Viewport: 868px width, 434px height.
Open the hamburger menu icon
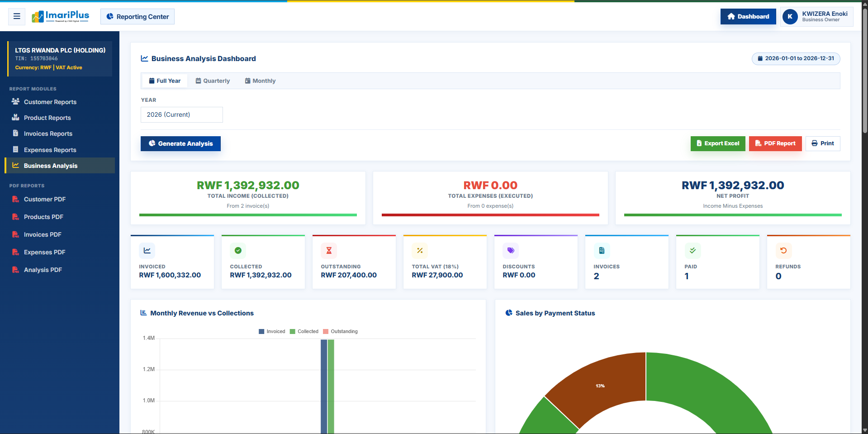tap(17, 16)
